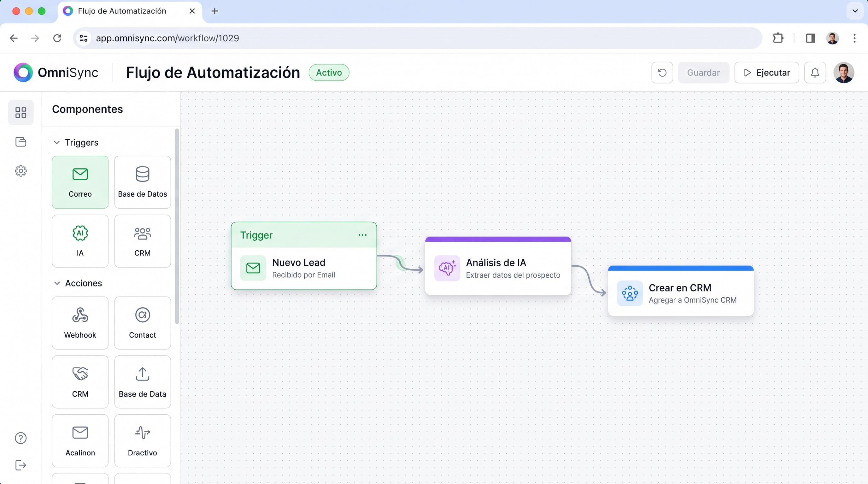Select the Dractivo action component
The width and height of the screenshot is (868, 484).
143,441
